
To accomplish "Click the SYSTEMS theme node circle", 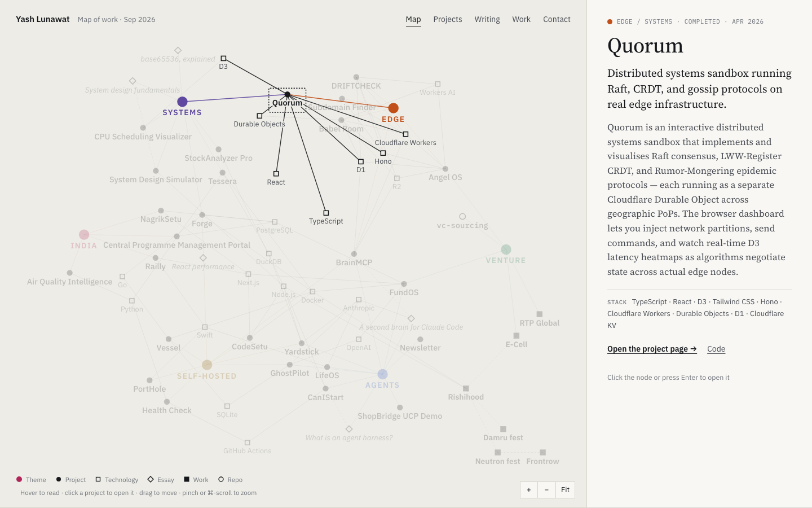I will (182, 102).
